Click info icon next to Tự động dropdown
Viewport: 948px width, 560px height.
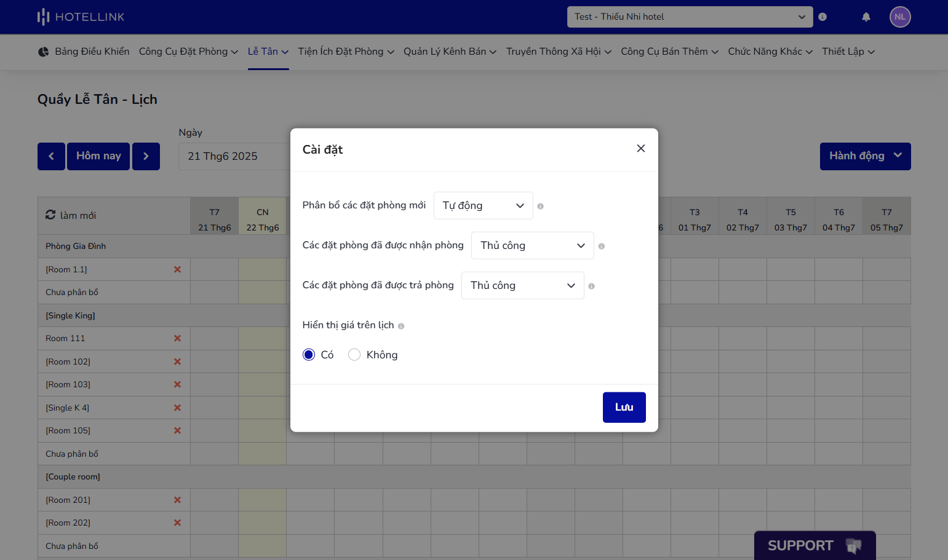540,207
